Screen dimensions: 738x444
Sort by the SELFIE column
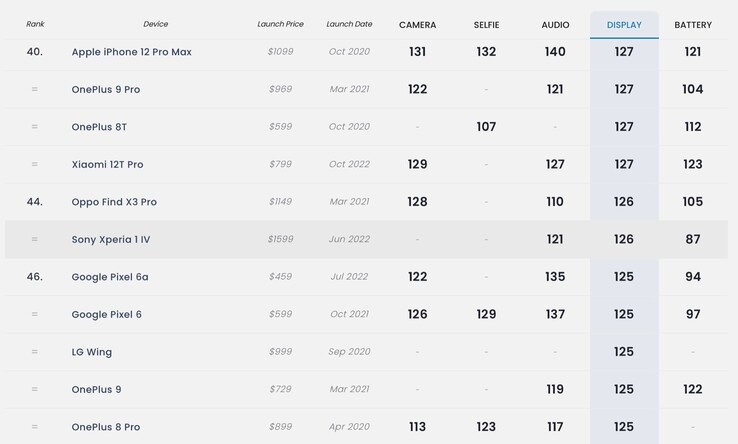(486, 25)
